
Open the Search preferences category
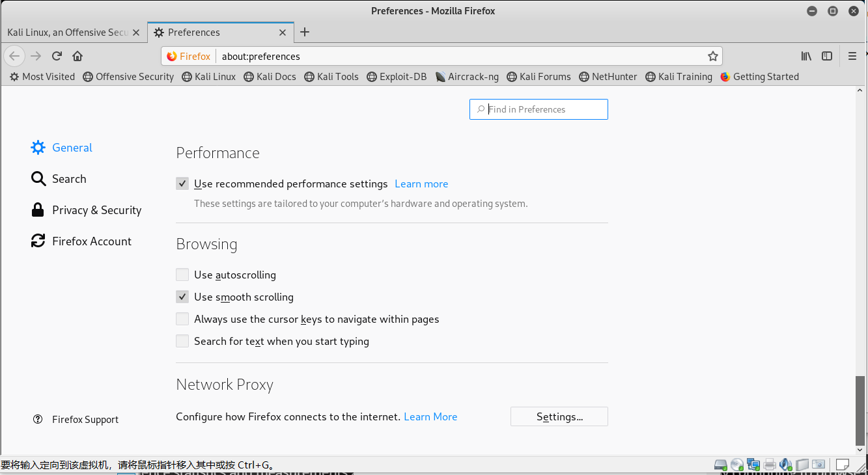coord(59,179)
